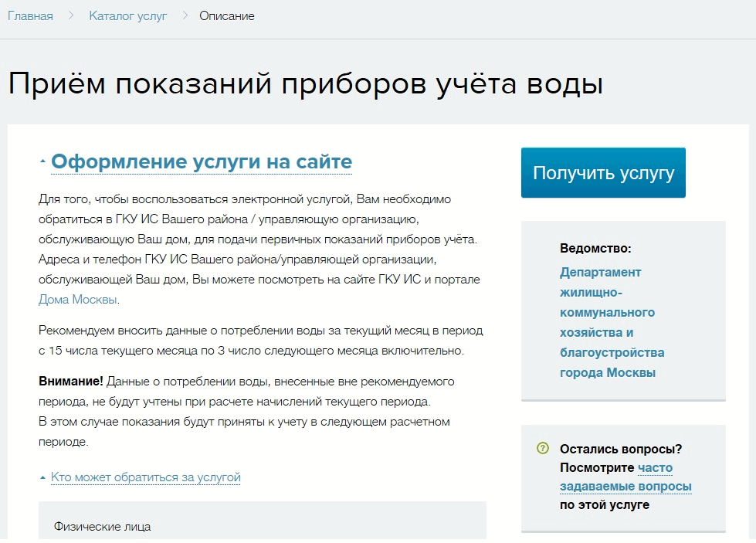
Task: Click the chevron after 'Главная' breadcrumb
Action: coord(71,15)
